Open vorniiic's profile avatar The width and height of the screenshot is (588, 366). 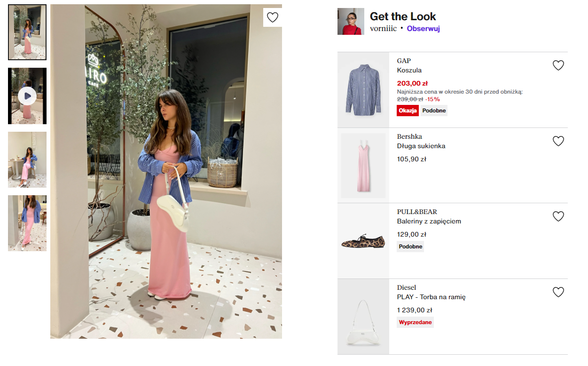[x=351, y=22]
